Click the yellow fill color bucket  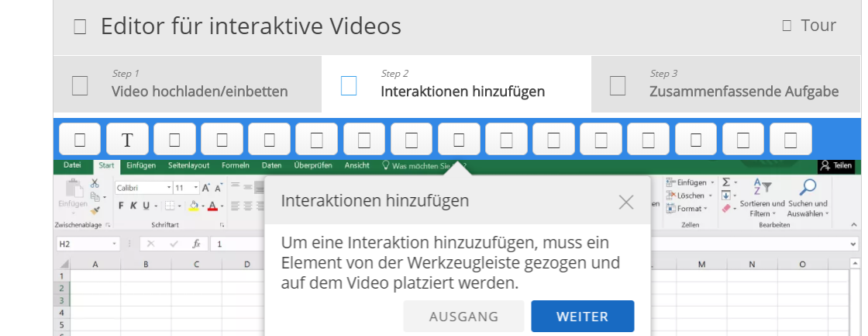coord(194,206)
